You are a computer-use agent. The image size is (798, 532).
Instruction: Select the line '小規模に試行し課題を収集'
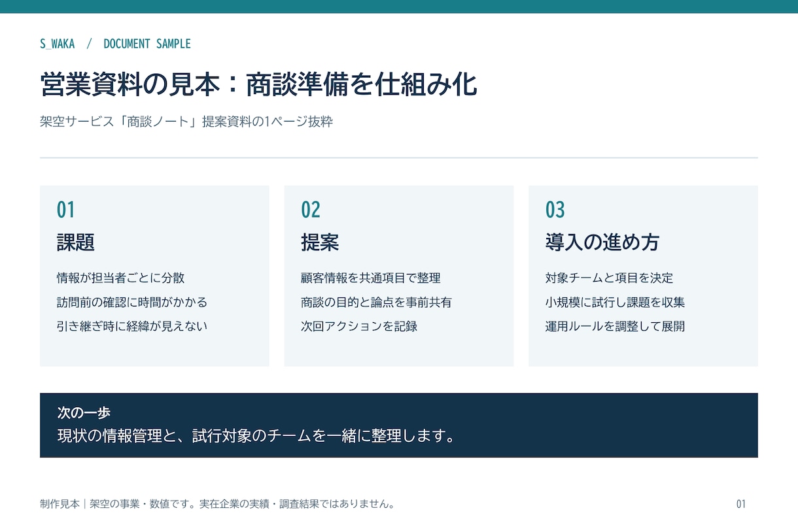[x=615, y=302]
